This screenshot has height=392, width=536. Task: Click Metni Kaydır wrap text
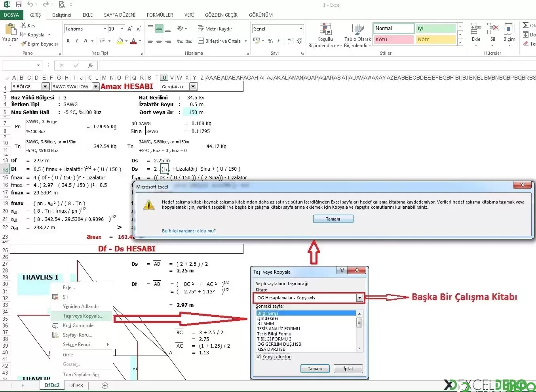[215, 29]
